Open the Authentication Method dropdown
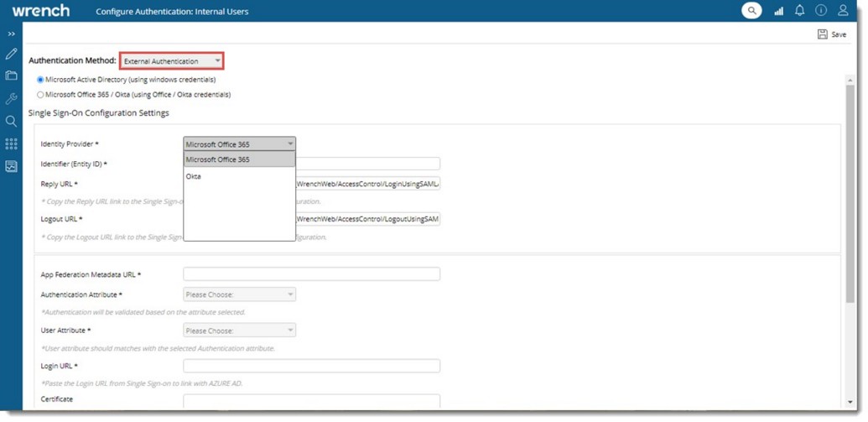 pyautogui.click(x=171, y=61)
